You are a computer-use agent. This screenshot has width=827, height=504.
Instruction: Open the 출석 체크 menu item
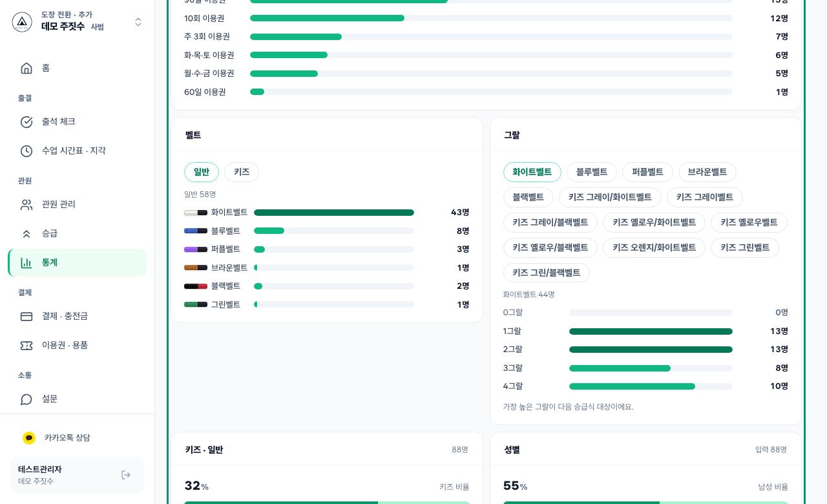point(78,121)
